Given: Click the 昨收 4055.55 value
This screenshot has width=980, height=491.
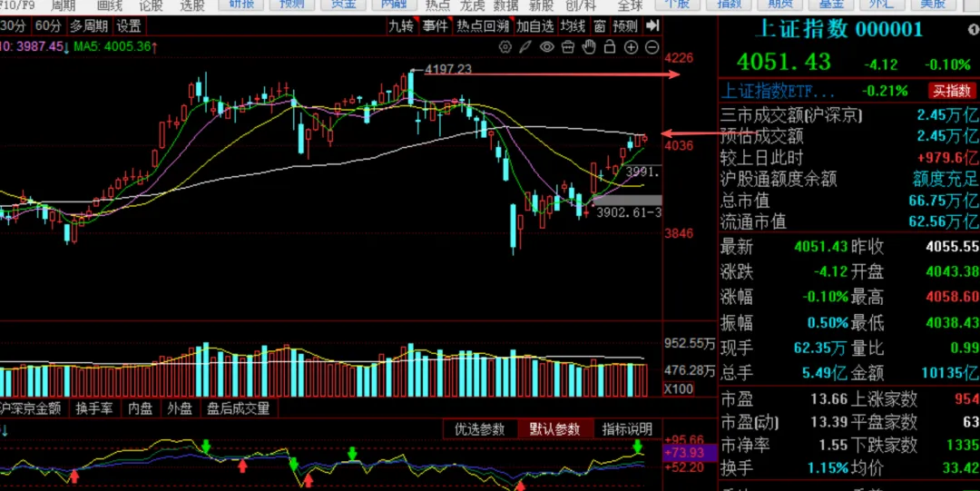Looking at the screenshot, I should tap(952, 247).
